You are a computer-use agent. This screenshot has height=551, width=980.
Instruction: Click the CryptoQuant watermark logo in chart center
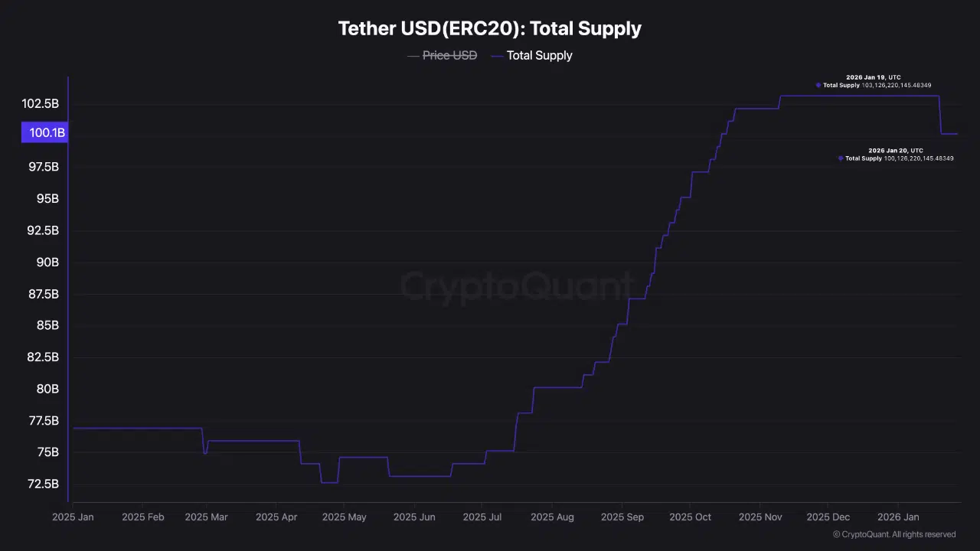click(x=517, y=287)
